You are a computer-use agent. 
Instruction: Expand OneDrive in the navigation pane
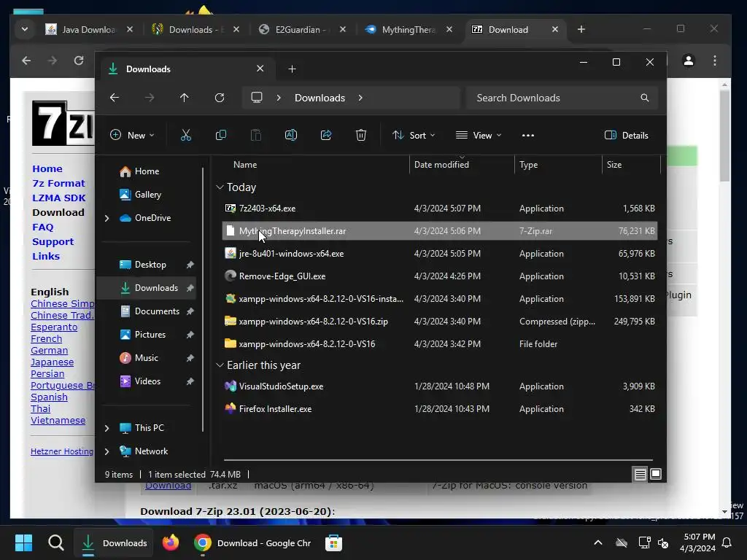click(x=107, y=218)
